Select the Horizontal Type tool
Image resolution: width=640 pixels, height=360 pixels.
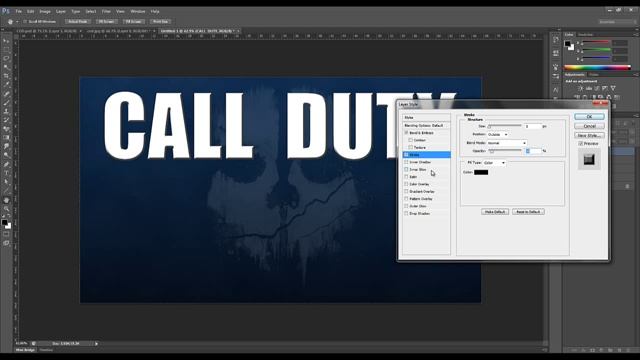[x=6, y=173]
